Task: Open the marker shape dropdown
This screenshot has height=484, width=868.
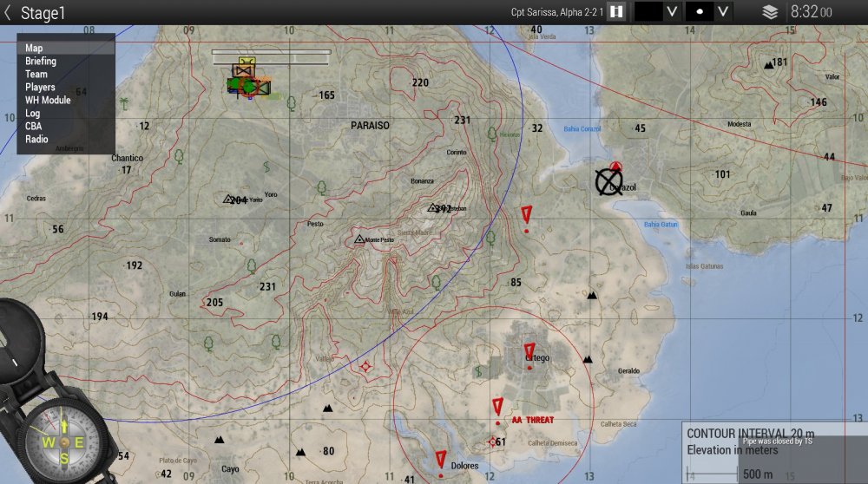Action: tap(722, 12)
